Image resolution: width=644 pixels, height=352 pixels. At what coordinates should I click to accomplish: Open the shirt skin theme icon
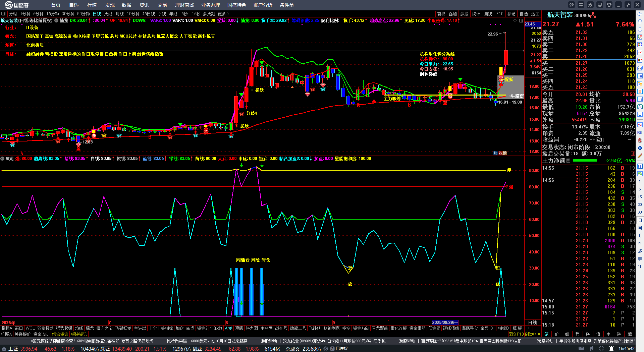[x=609, y=5]
